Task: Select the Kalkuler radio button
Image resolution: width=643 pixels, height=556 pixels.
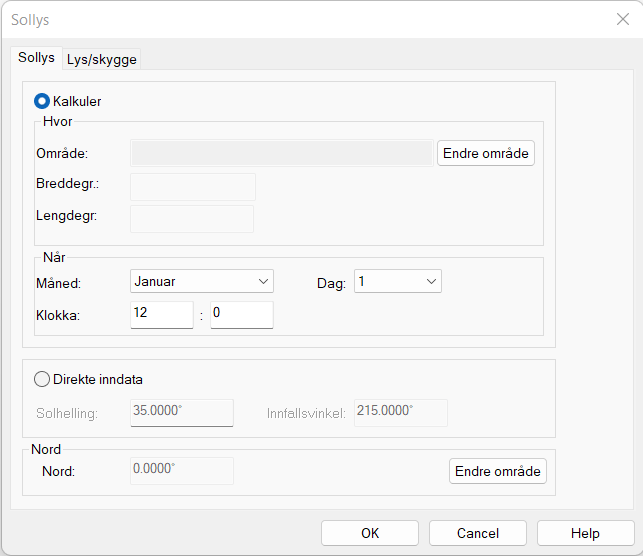Action: pos(43,101)
